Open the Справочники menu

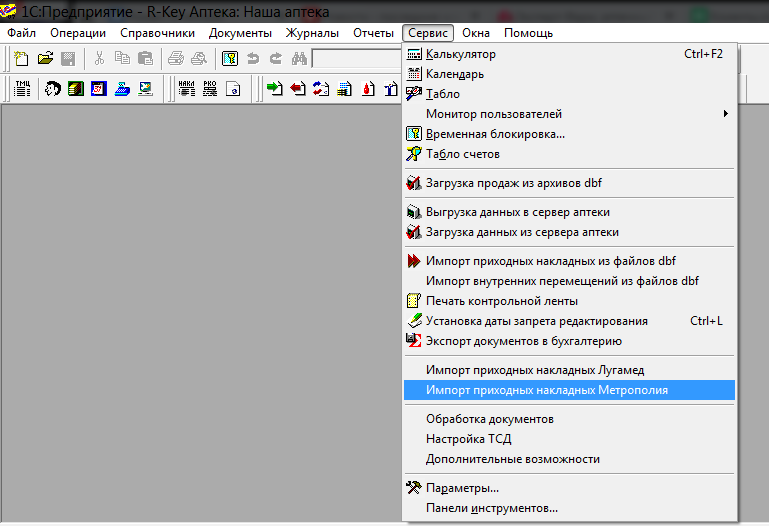click(157, 33)
